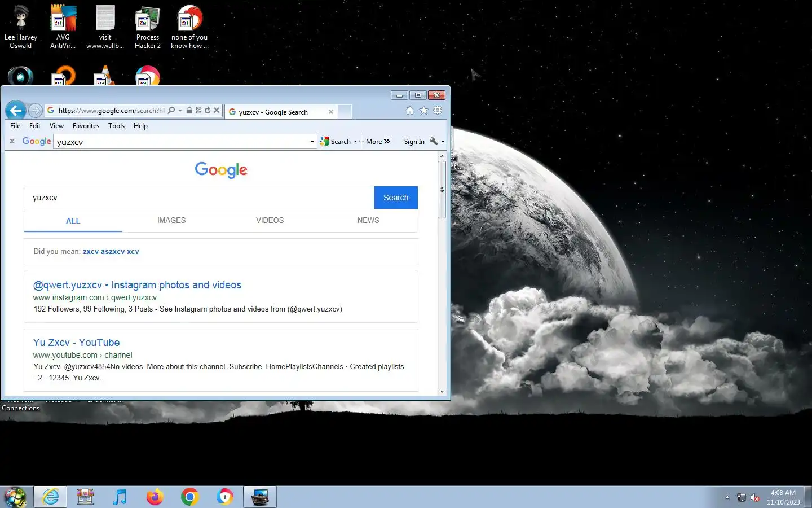Screen dimensions: 812x508
Task: Click the greyed forward arrow button
Action: click(35, 111)
